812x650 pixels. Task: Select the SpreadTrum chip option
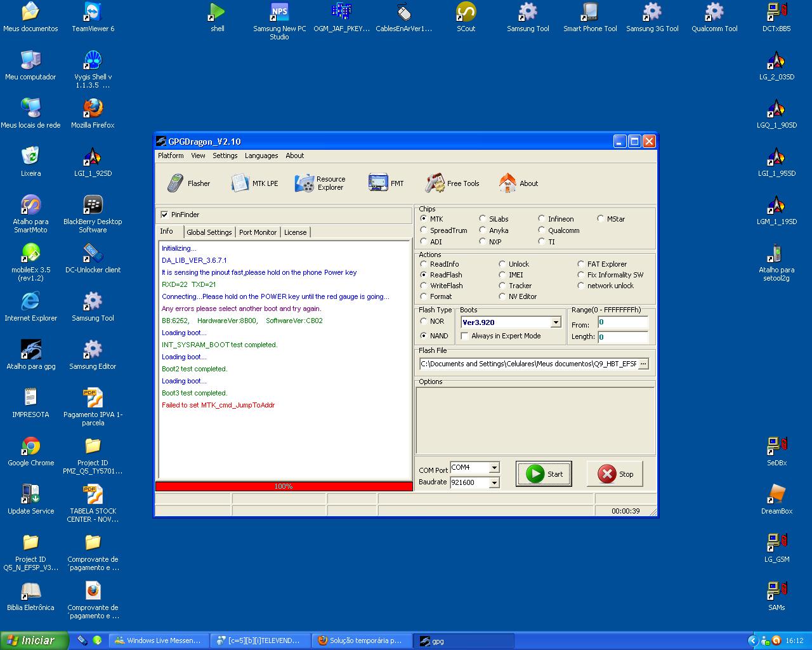coord(424,230)
